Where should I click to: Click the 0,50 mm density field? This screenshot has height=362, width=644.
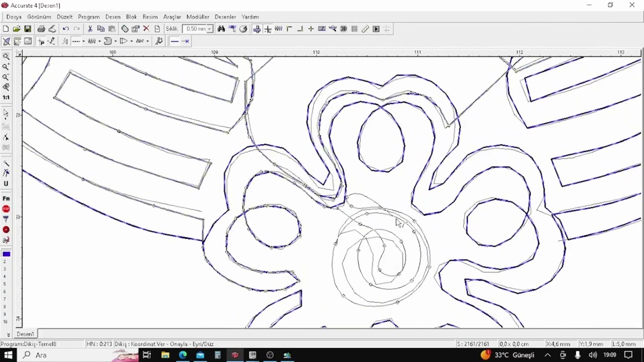tap(195, 29)
